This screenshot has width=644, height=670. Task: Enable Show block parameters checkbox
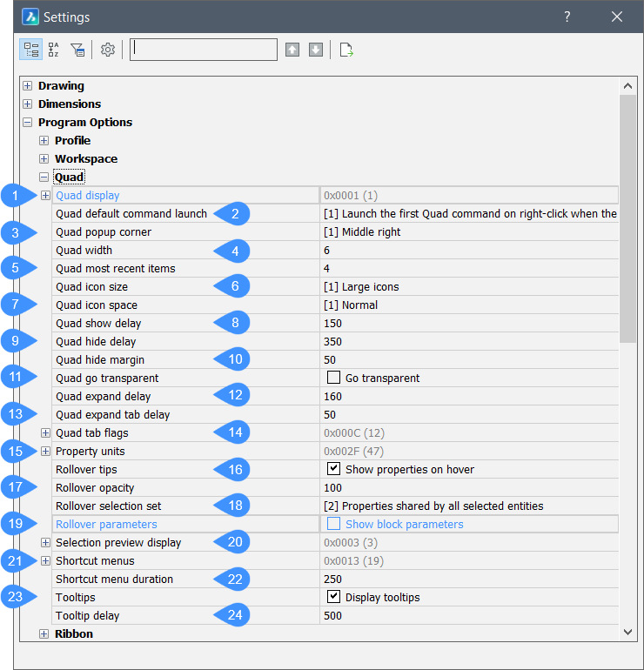coord(332,524)
